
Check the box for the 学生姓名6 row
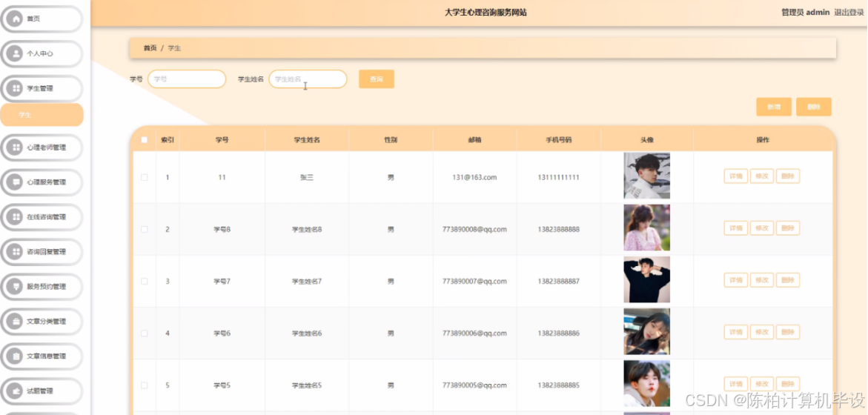(x=145, y=333)
